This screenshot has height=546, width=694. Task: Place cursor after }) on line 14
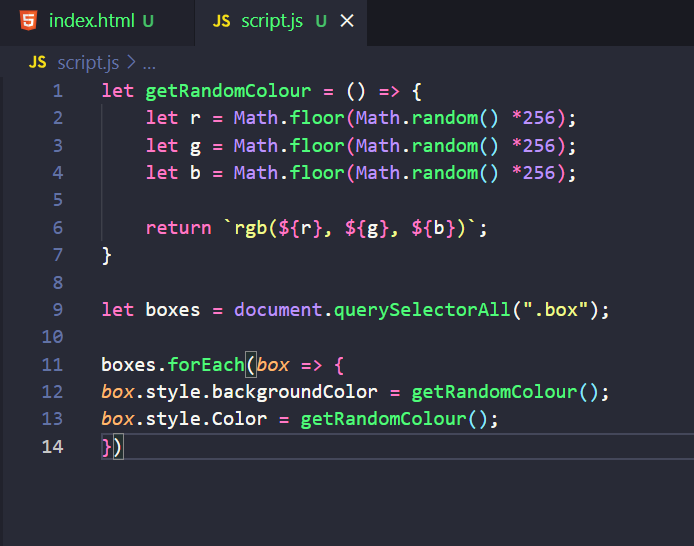point(125,447)
